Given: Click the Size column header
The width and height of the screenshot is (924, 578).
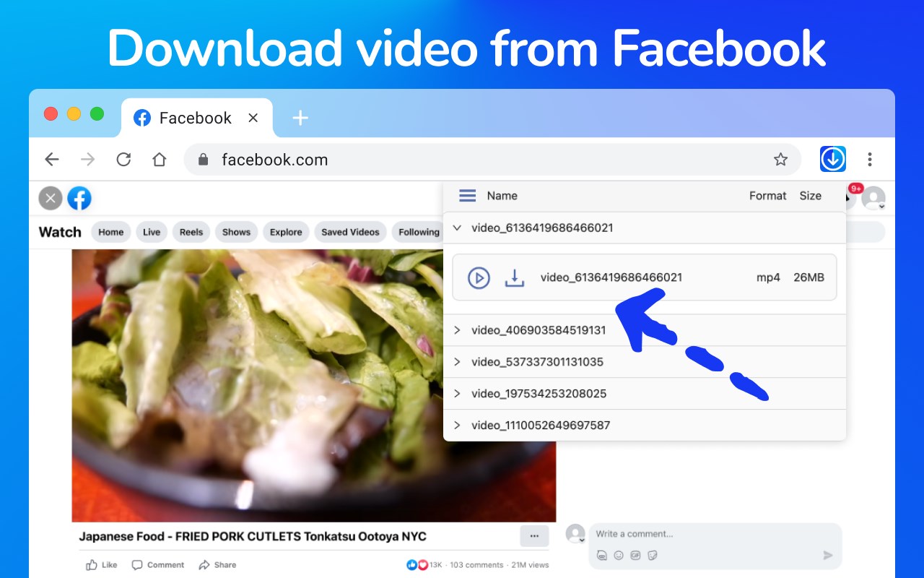Looking at the screenshot, I should pyautogui.click(x=811, y=196).
